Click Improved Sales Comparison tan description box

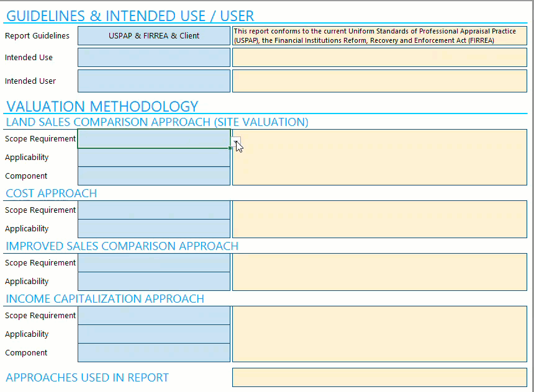(x=380, y=272)
